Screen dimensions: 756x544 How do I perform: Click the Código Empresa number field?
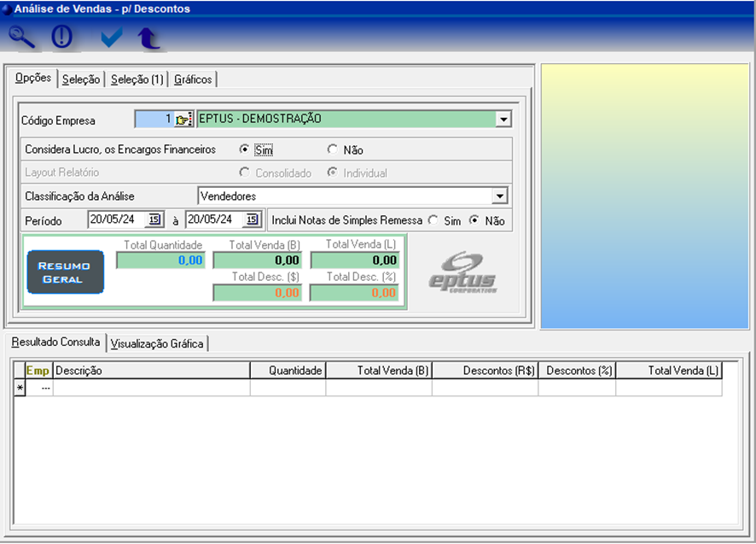coord(154,120)
